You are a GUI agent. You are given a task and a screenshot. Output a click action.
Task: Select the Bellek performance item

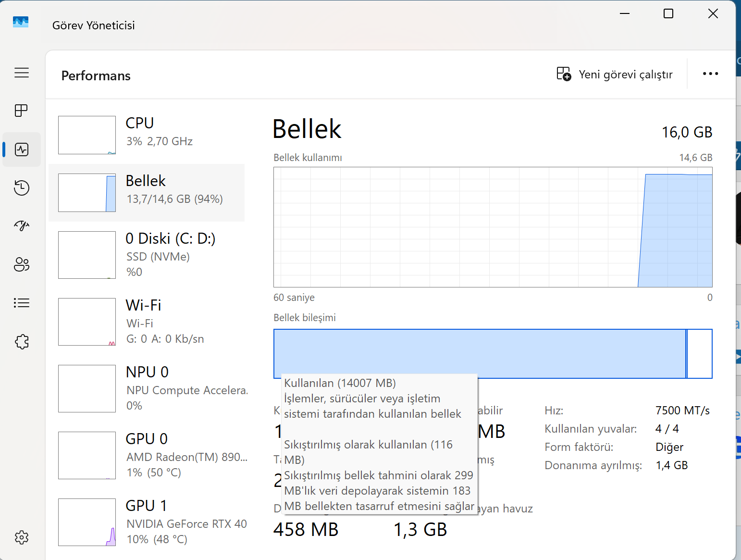click(147, 193)
